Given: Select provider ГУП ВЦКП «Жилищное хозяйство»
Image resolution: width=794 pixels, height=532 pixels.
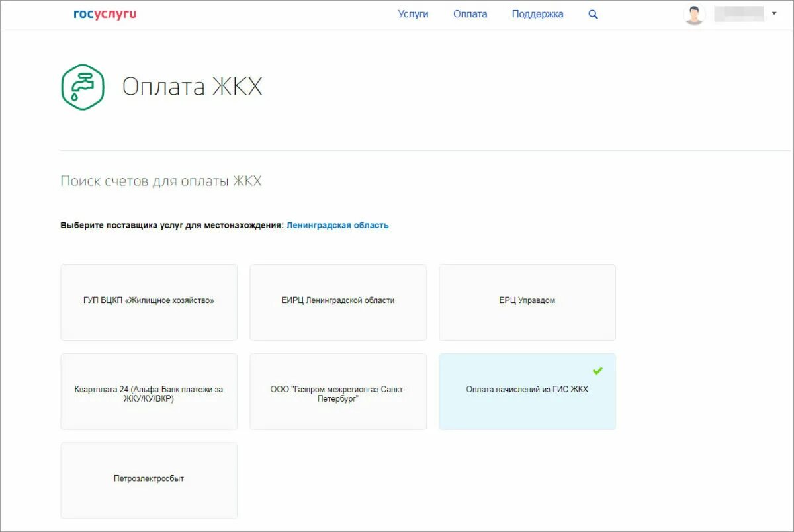Looking at the screenshot, I should tap(149, 302).
